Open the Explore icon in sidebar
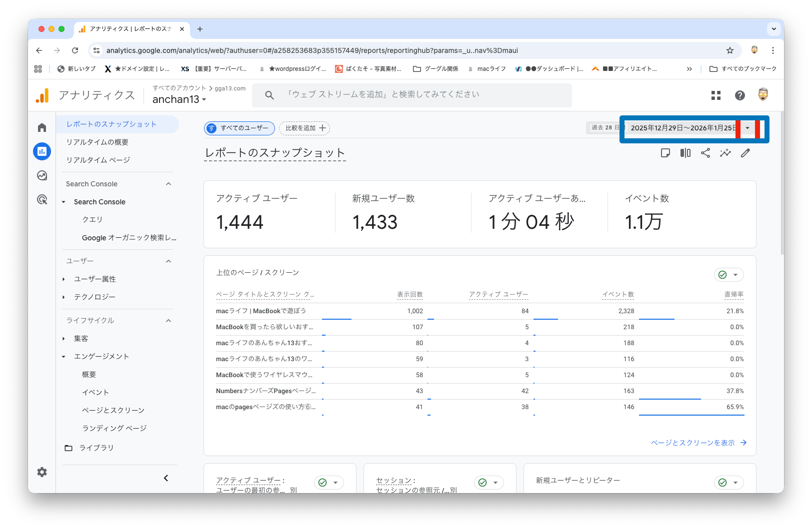812x530 pixels. pos(42,175)
